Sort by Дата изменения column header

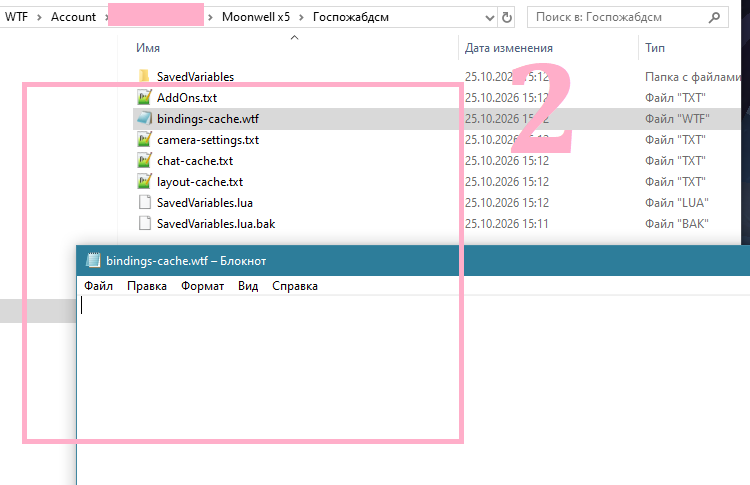click(508, 48)
